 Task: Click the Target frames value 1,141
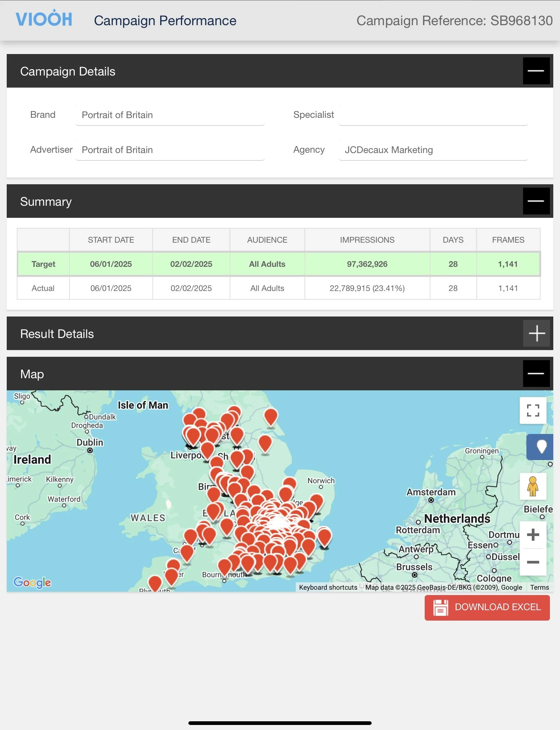508,264
